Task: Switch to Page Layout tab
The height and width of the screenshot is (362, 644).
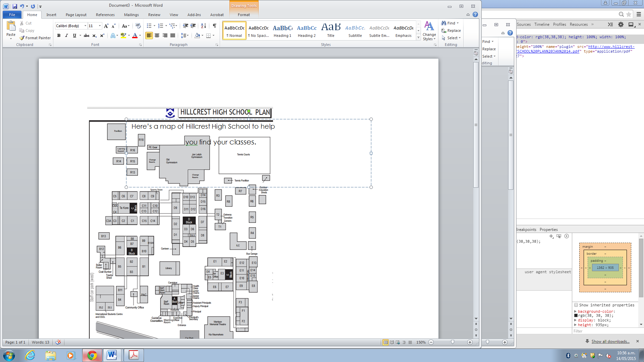Action: (76, 15)
